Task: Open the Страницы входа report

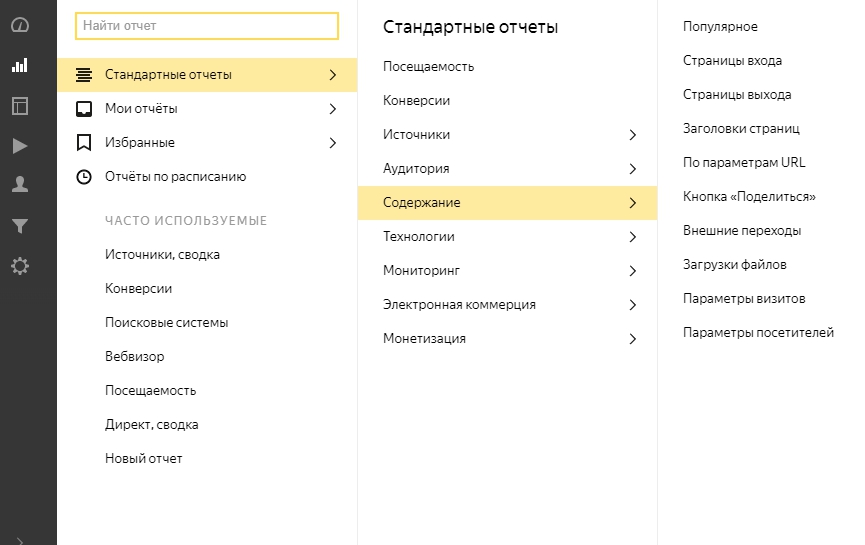Action: coord(732,61)
